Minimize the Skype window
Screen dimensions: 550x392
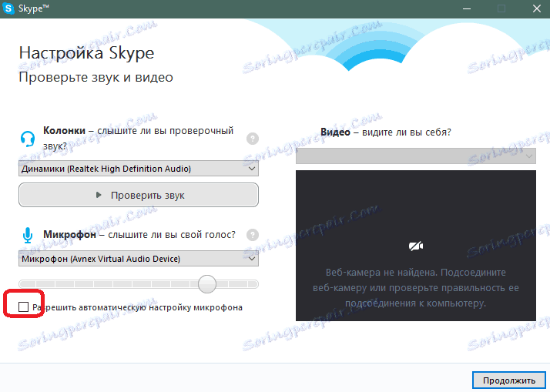point(467,8)
